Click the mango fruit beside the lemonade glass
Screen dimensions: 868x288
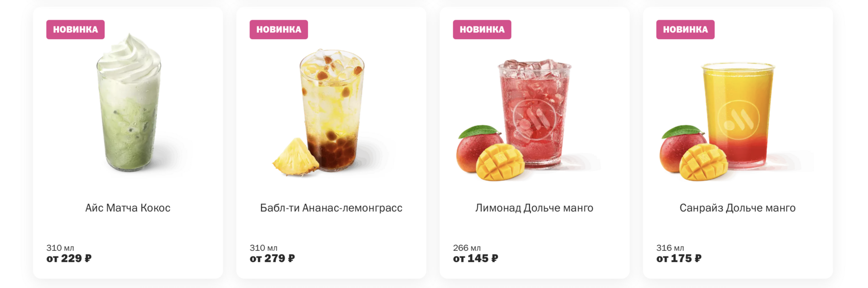click(490, 153)
